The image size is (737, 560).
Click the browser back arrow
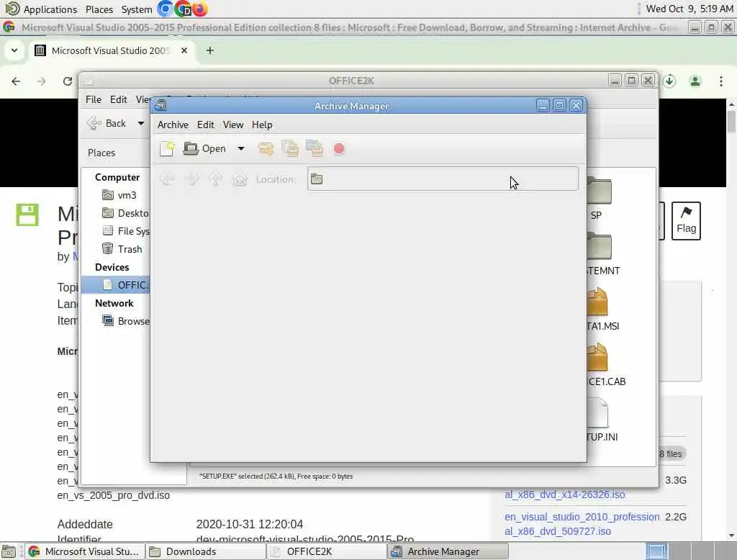point(16,81)
